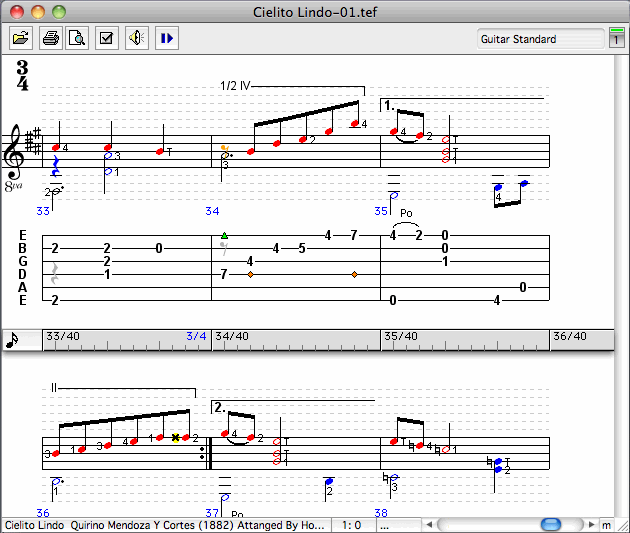The image size is (630, 533).
Task: Start playback with the blue play button
Action: (x=167, y=39)
